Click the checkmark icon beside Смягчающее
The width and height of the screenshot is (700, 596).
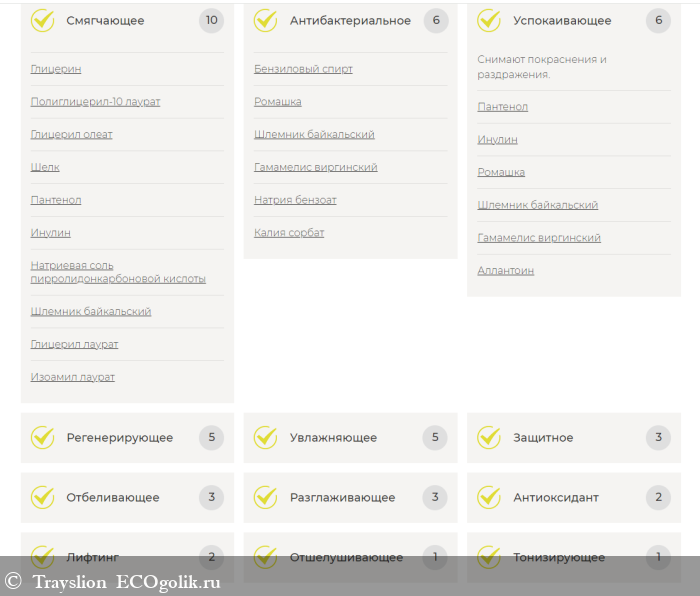[43, 20]
